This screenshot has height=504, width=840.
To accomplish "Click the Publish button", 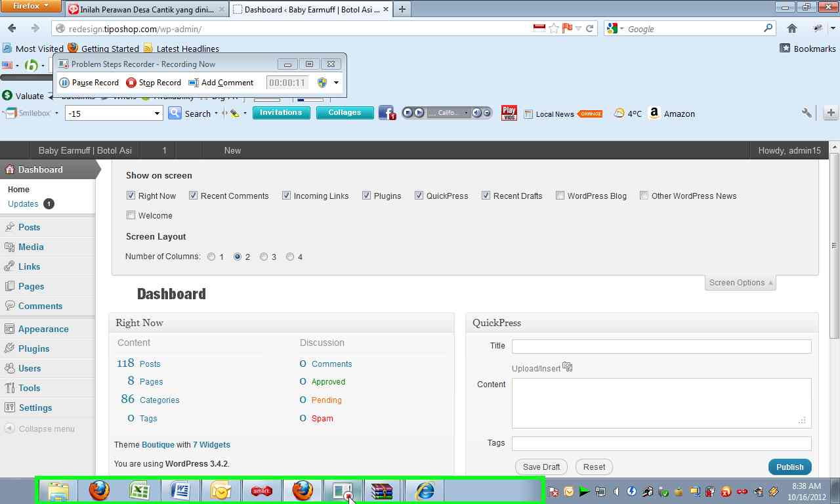I will pos(789,467).
